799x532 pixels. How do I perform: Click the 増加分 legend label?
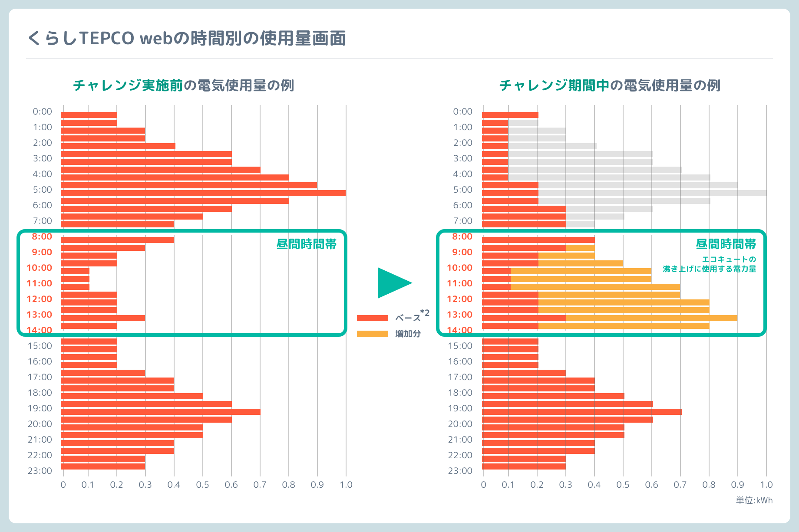(x=408, y=334)
